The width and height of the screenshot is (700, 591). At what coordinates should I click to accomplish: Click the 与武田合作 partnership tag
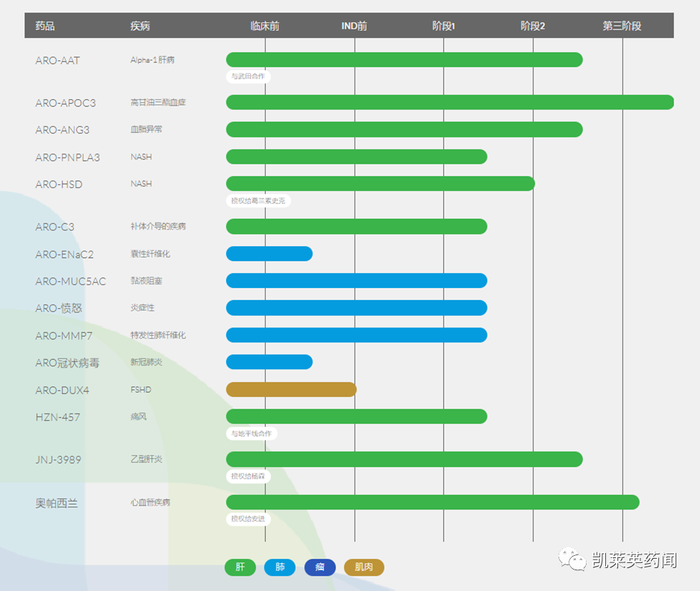click(248, 76)
